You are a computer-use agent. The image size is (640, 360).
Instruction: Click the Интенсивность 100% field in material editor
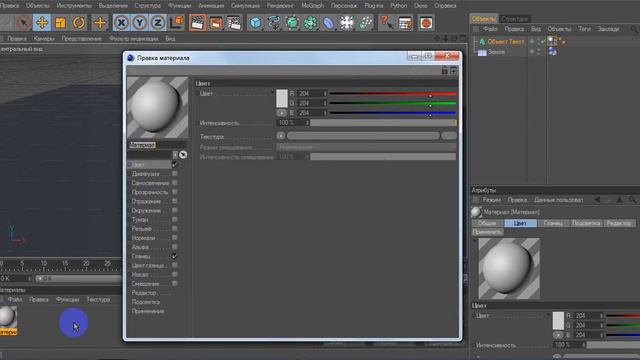point(293,122)
